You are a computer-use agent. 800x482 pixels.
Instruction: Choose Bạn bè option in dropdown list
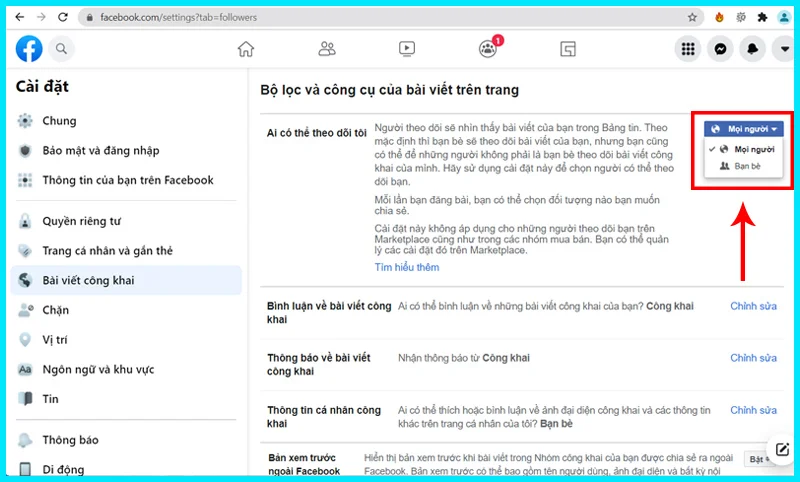coord(743,166)
